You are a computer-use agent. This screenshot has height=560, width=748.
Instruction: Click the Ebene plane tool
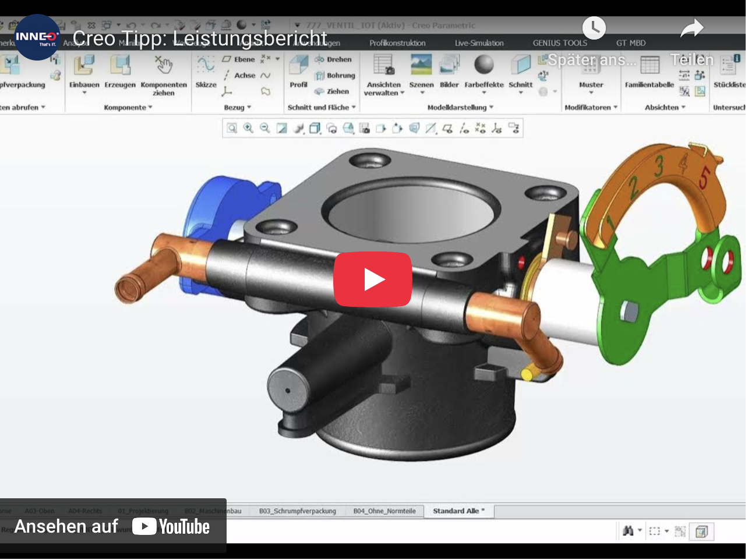(x=238, y=59)
